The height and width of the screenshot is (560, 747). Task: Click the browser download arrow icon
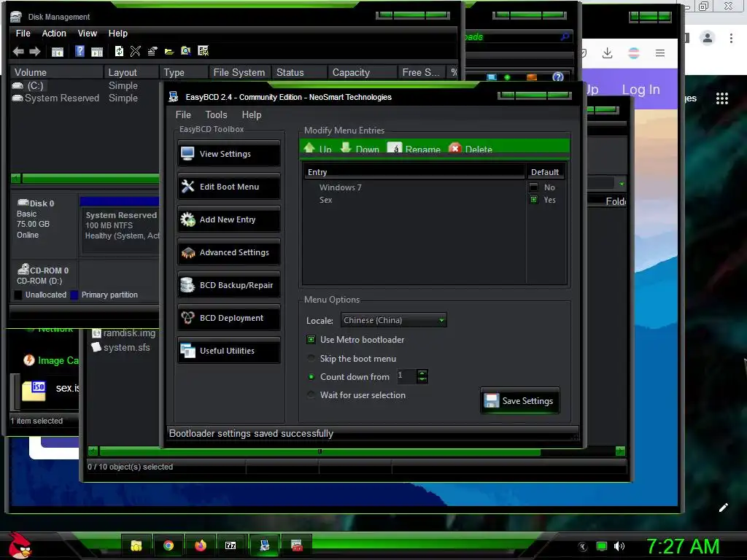pyautogui.click(x=607, y=52)
